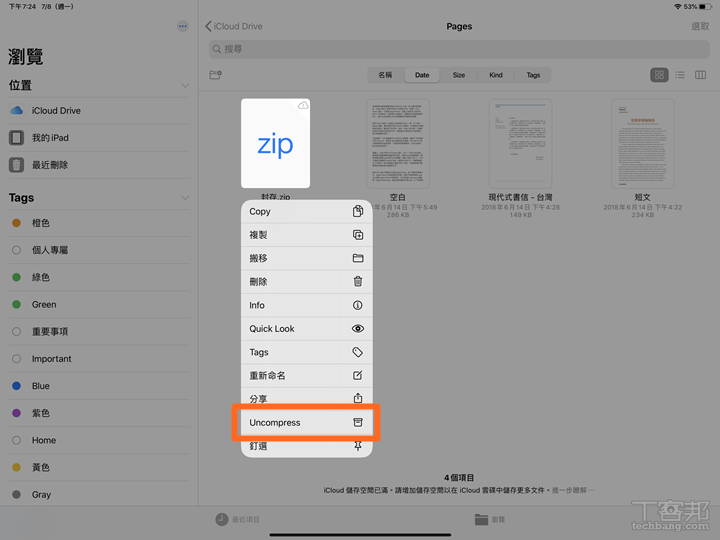
Task: Filter by the Blue tag
Action: [99, 386]
